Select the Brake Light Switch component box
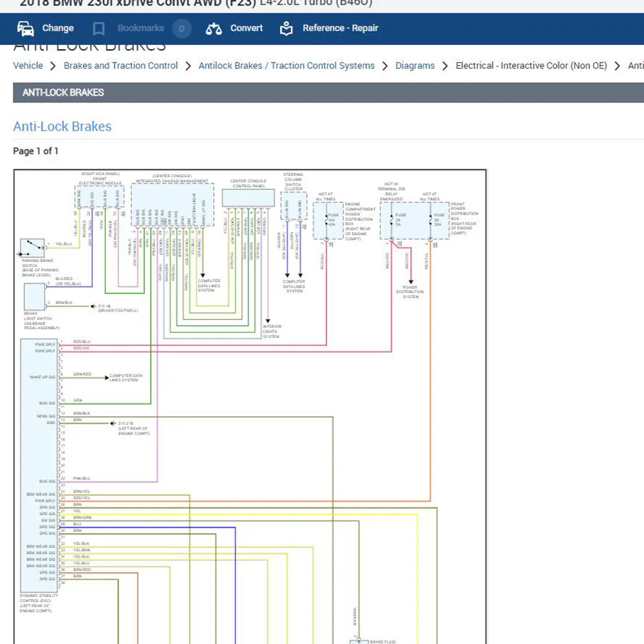 pyautogui.click(x=32, y=297)
